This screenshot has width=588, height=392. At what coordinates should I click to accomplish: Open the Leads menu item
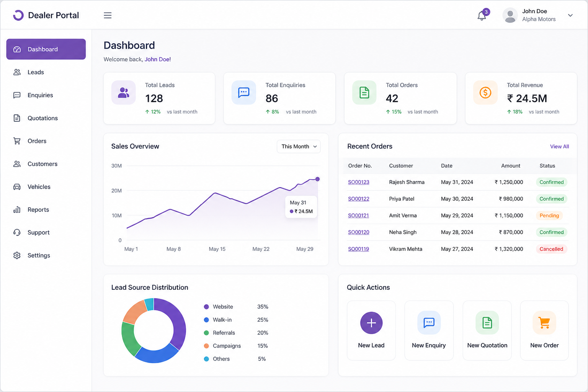[46, 72]
